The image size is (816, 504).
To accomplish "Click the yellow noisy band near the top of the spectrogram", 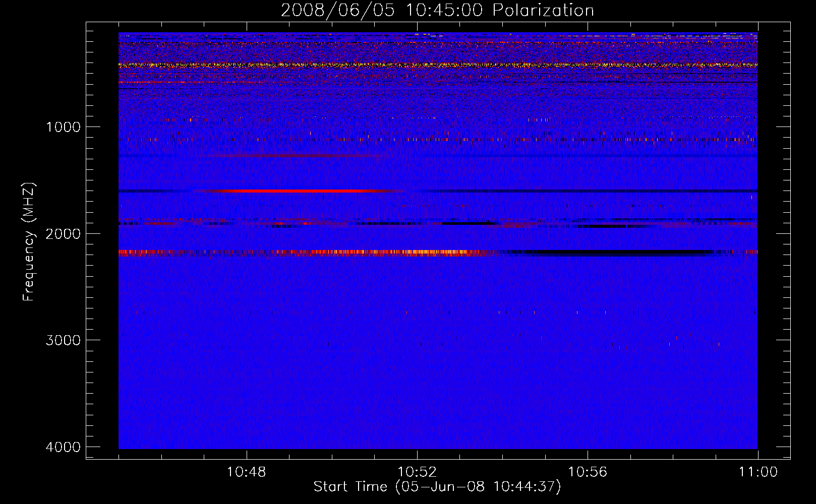I will pos(438,65).
